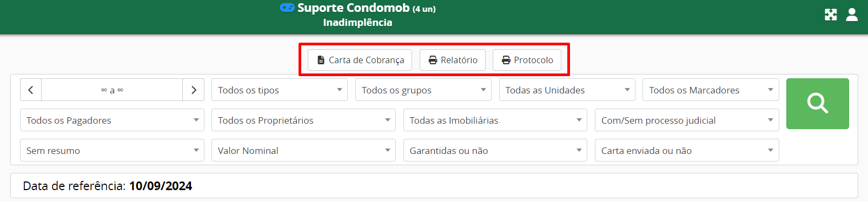Open the Todos os tipos dropdown

point(280,90)
